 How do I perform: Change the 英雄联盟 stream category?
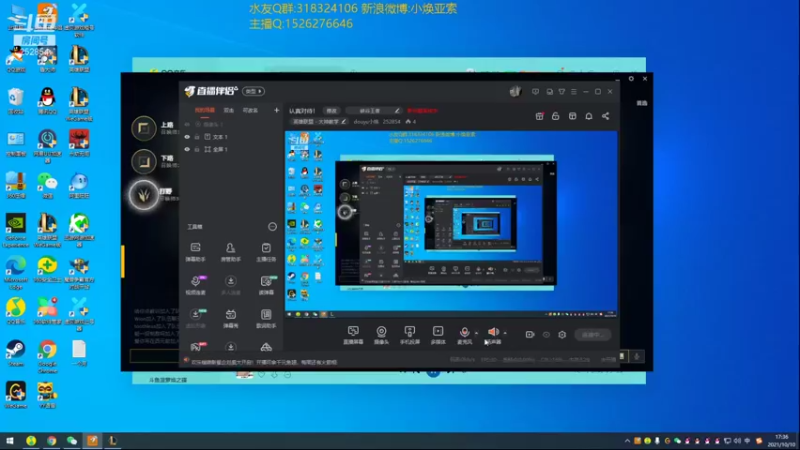click(x=319, y=122)
